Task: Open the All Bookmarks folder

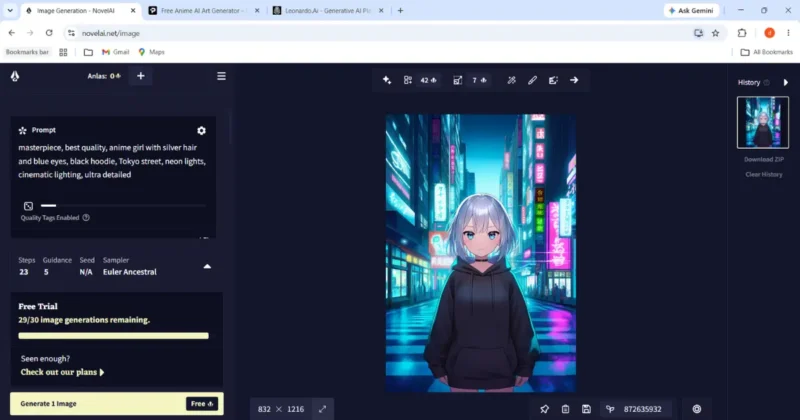Action: pyautogui.click(x=766, y=52)
